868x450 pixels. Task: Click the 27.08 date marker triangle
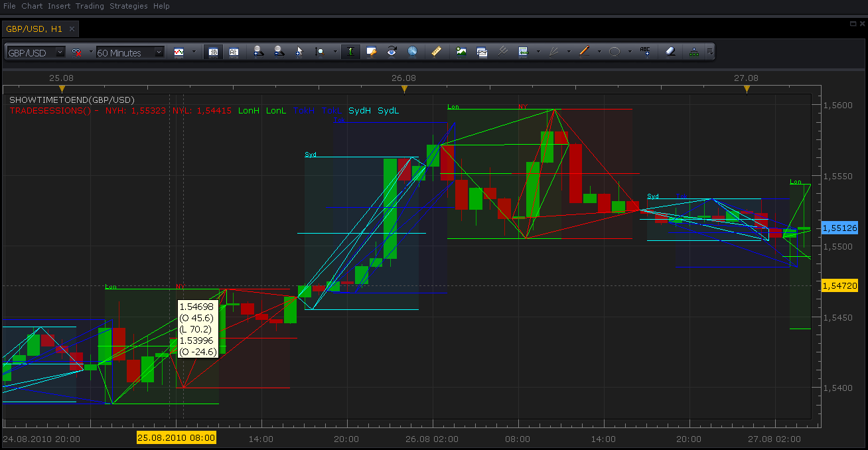pos(747,88)
